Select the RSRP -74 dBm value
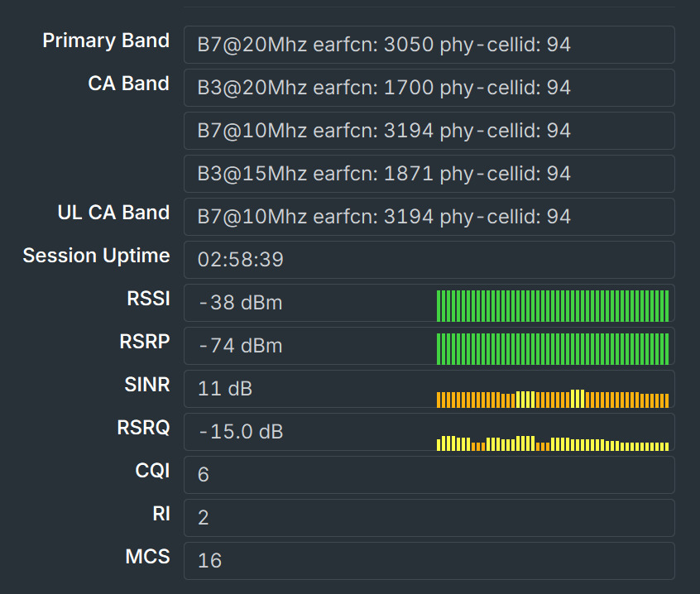This screenshot has height=594, width=700. click(x=241, y=346)
